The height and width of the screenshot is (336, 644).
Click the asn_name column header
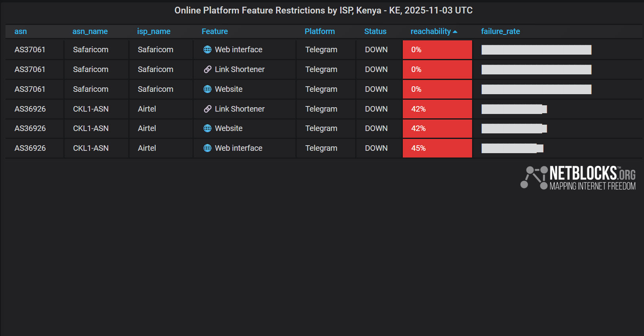90,31
